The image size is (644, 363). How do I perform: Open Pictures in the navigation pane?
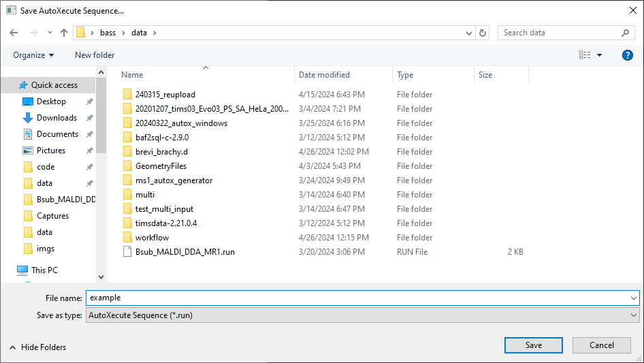click(x=51, y=151)
